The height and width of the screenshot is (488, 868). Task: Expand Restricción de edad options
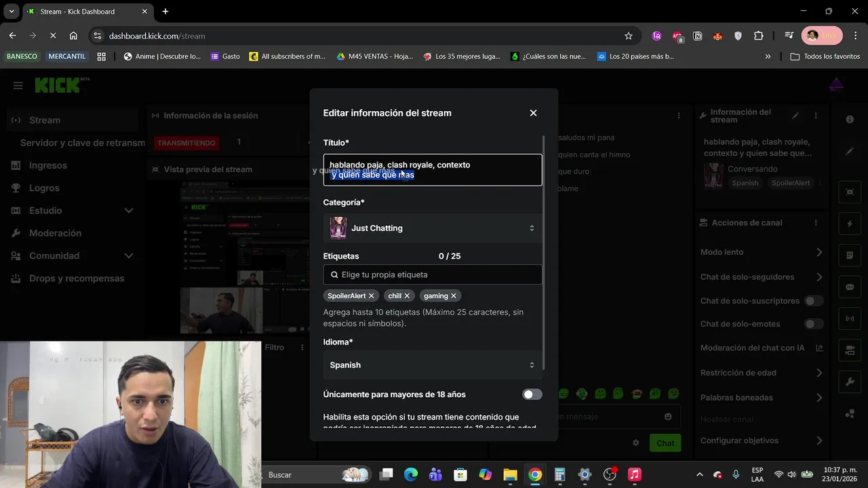tap(818, 373)
